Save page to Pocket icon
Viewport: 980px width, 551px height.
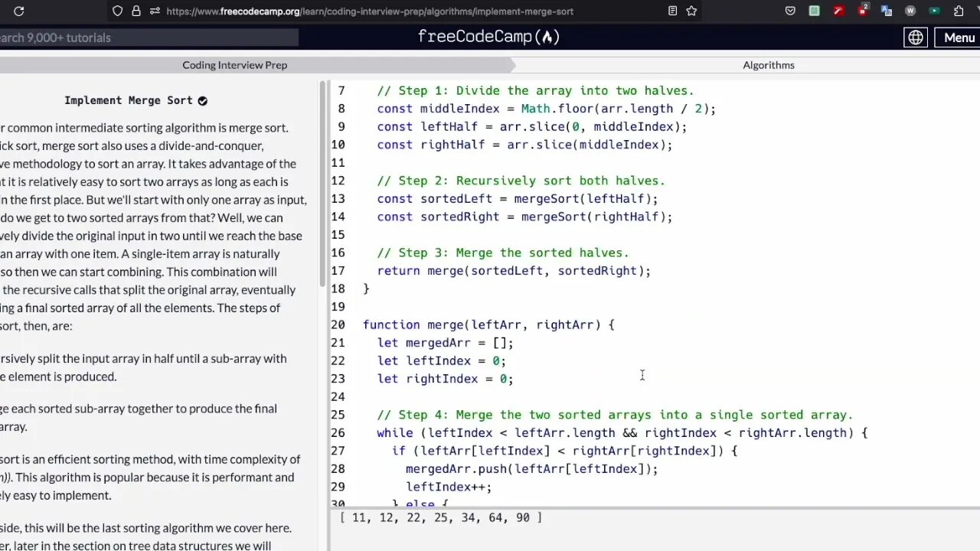pyautogui.click(x=790, y=11)
